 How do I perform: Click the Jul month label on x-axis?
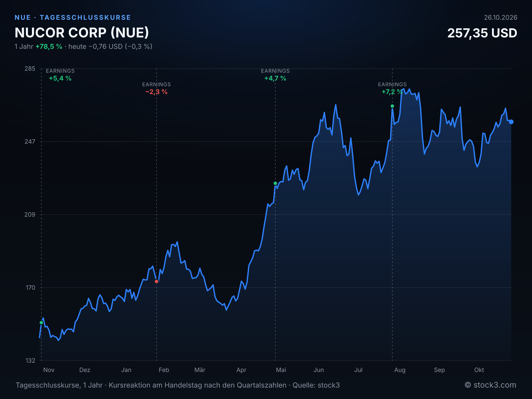pyautogui.click(x=358, y=370)
